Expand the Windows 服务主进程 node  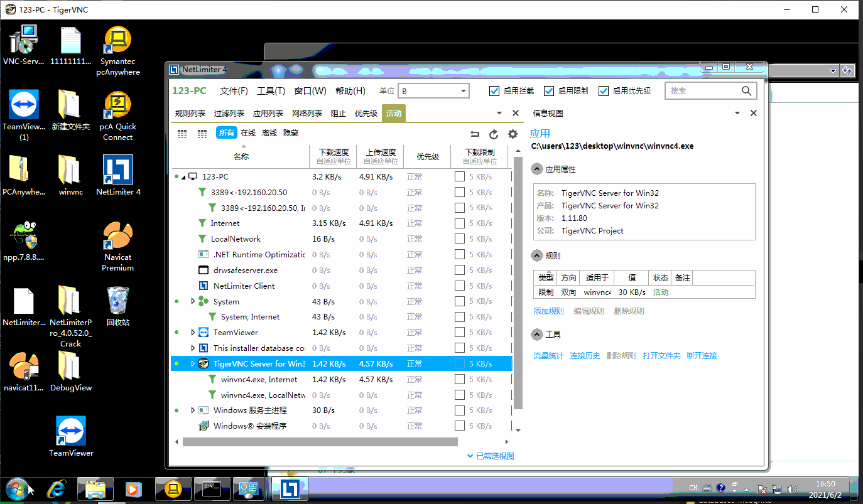point(193,410)
